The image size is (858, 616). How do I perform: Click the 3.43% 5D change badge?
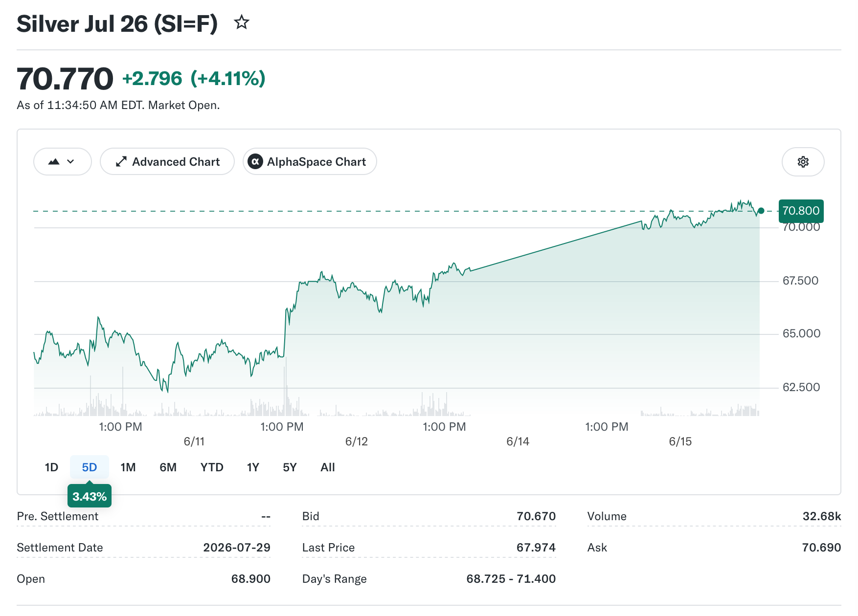tap(90, 496)
